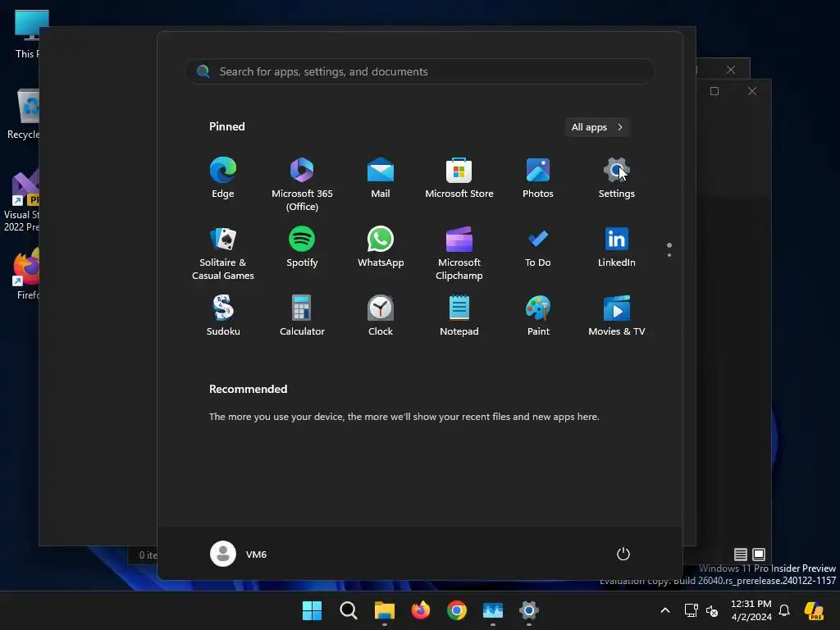
Task: Open the power options button
Action: pos(623,554)
